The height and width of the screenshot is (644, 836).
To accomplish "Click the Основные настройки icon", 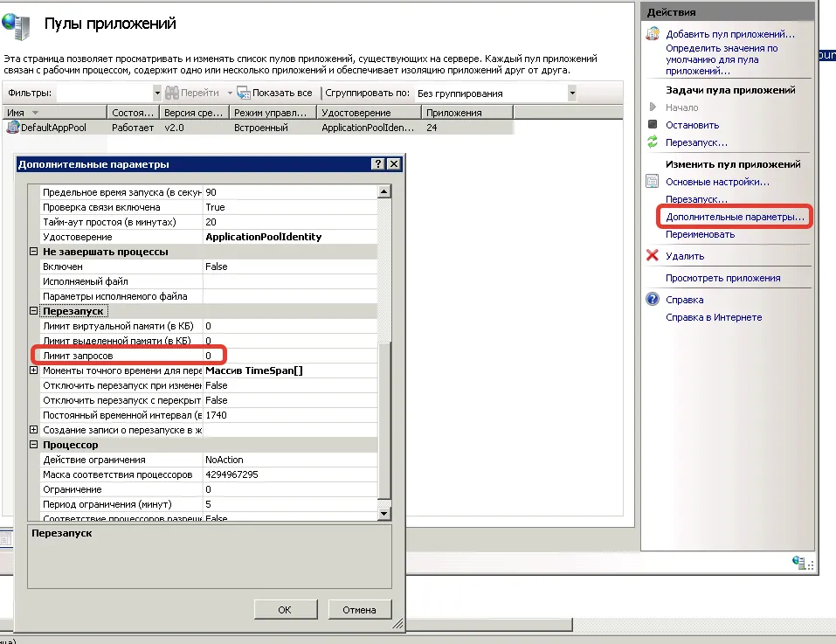I will tap(652, 182).
